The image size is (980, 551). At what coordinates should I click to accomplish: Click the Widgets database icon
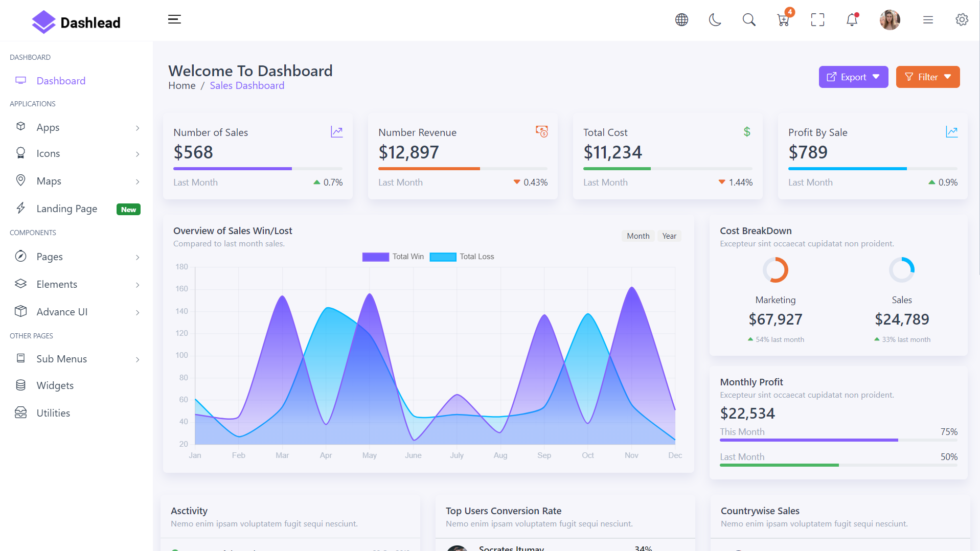pos(20,385)
